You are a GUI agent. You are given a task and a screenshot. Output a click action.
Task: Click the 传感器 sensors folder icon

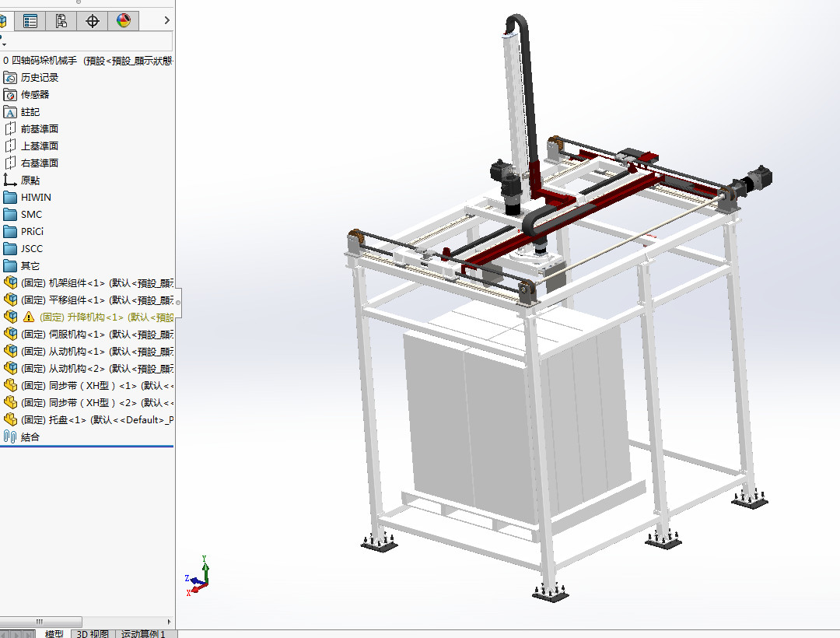click(9, 95)
